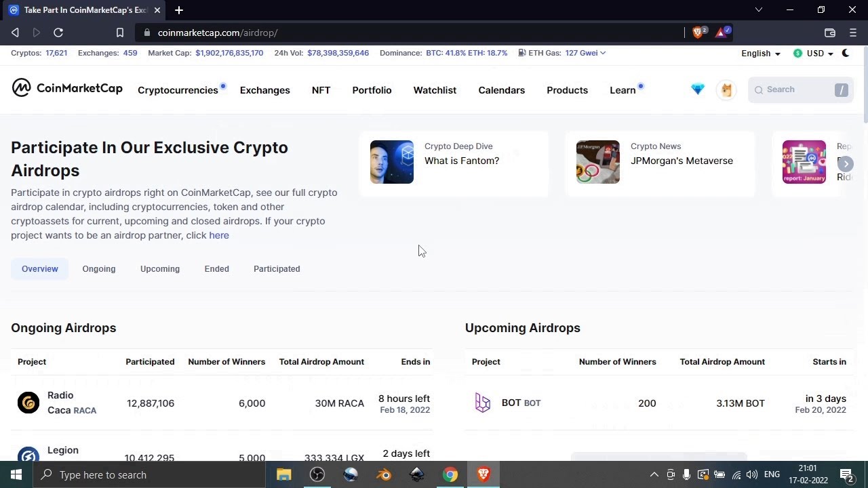Screen dimensions: 868x488
Task: Click the Brave browser taskbar icon
Action: coord(484,474)
